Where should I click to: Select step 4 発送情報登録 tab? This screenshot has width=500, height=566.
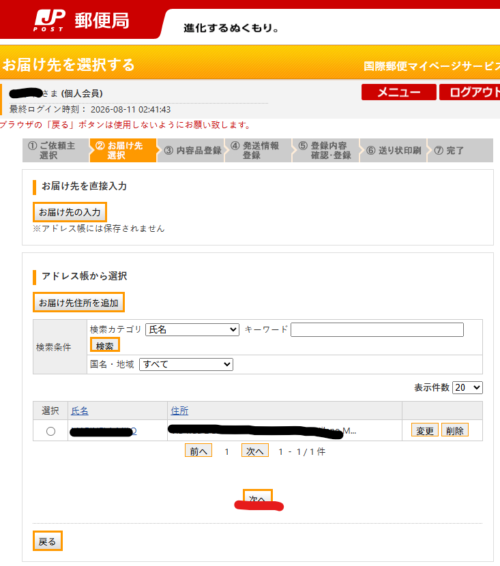258,150
